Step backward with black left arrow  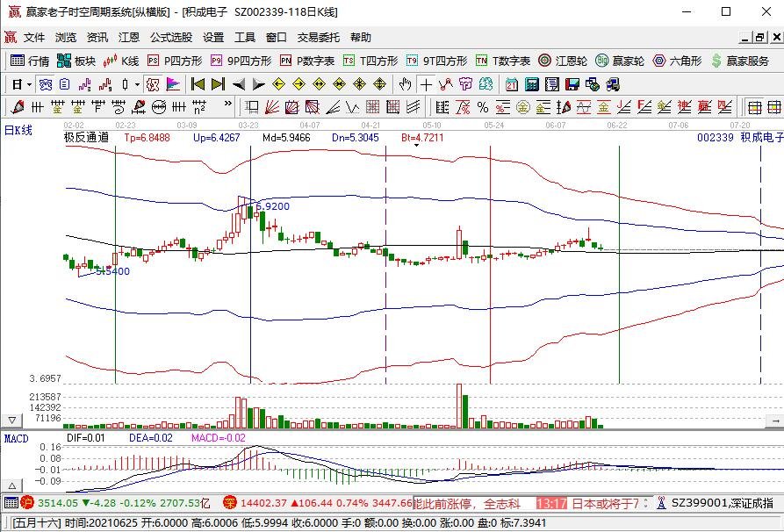click(x=239, y=84)
